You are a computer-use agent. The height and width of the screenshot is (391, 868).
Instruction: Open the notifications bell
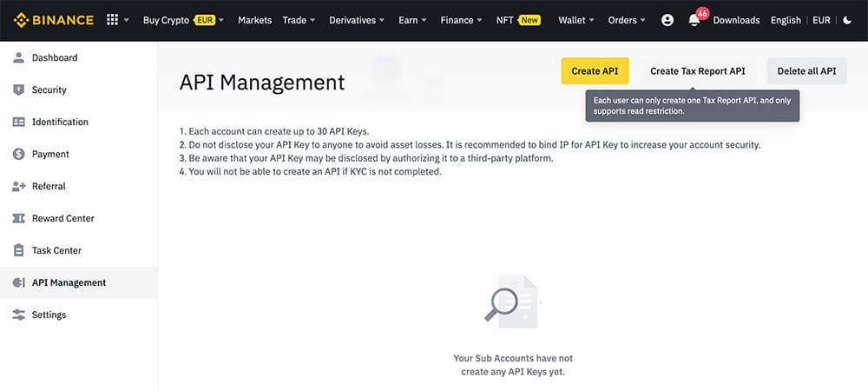click(694, 20)
